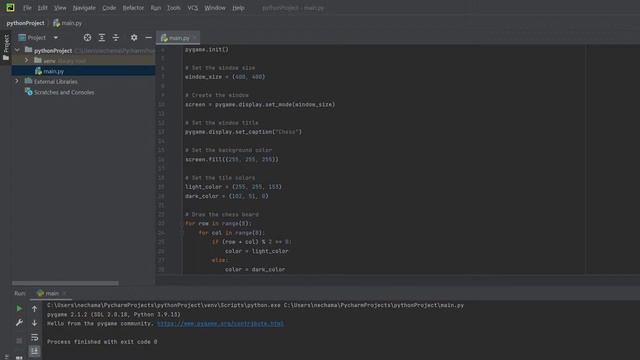Click the line with pygame.init()

tap(207, 49)
